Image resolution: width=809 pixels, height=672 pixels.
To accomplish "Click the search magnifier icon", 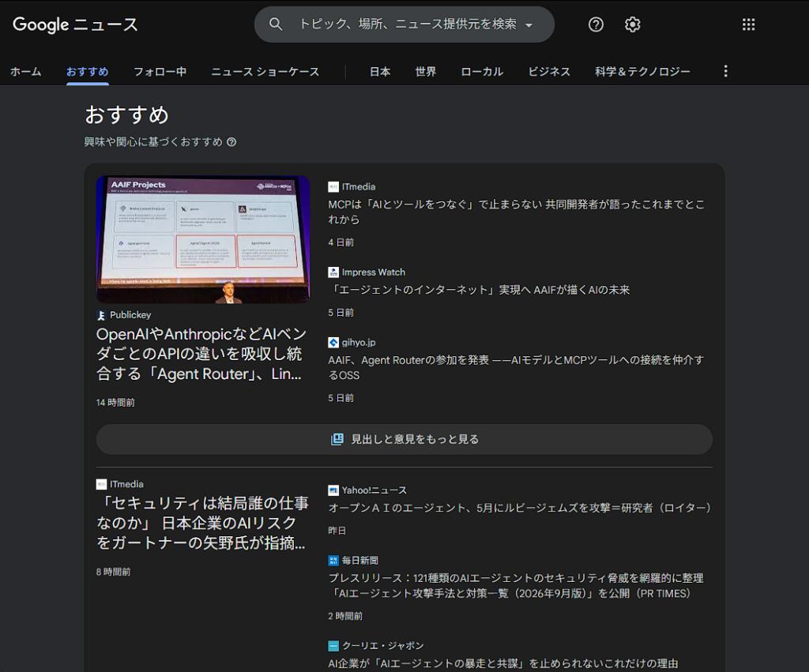I will (276, 24).
